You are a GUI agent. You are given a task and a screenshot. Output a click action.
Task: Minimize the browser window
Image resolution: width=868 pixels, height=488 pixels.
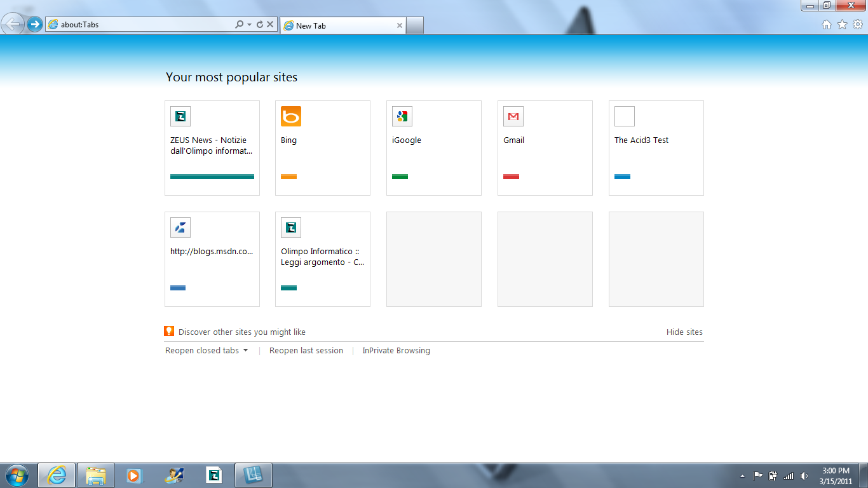click(810, 6)
